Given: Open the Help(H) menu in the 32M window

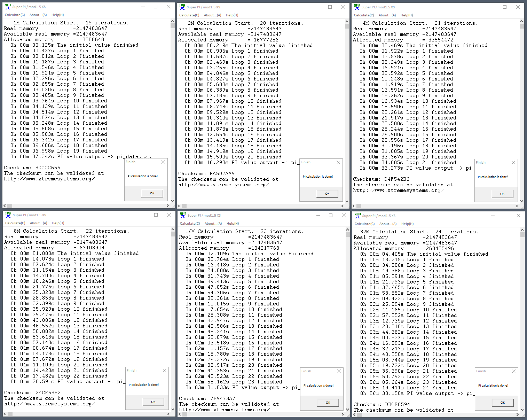Looking at the screenshot, I should click(x=408, y=224).
